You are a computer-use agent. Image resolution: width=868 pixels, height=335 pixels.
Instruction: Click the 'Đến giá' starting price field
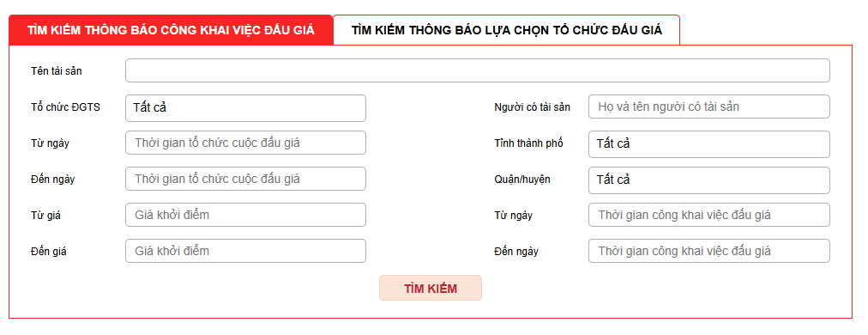point(246,251)
